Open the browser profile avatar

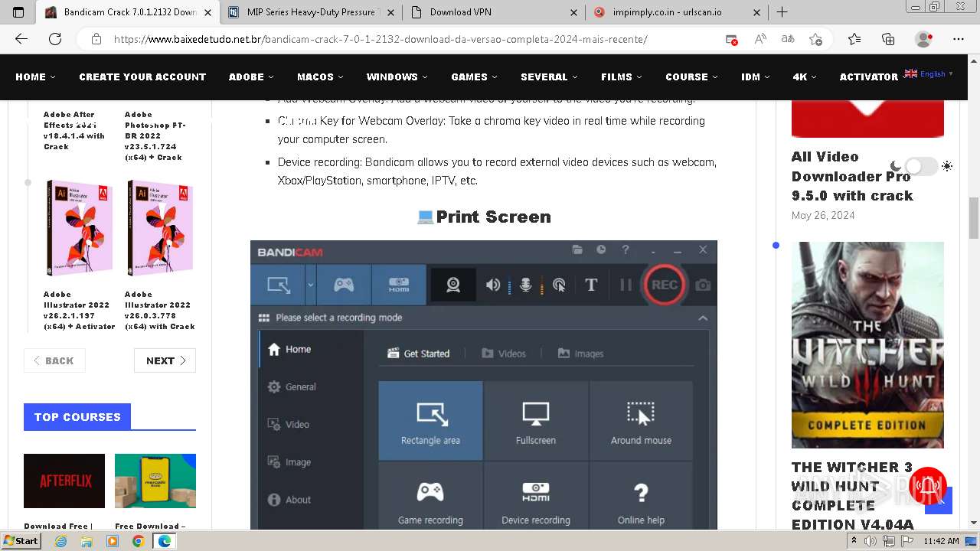(x=924, y=39)
